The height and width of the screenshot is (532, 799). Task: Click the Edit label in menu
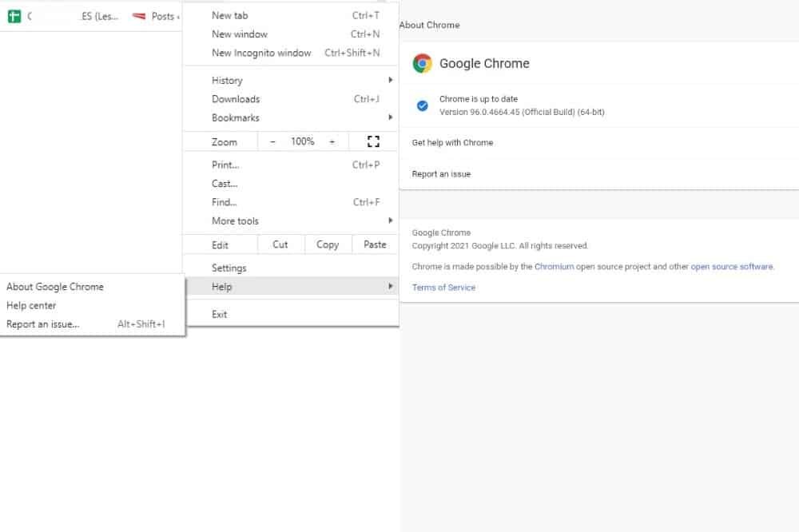(x=220, y=245)
